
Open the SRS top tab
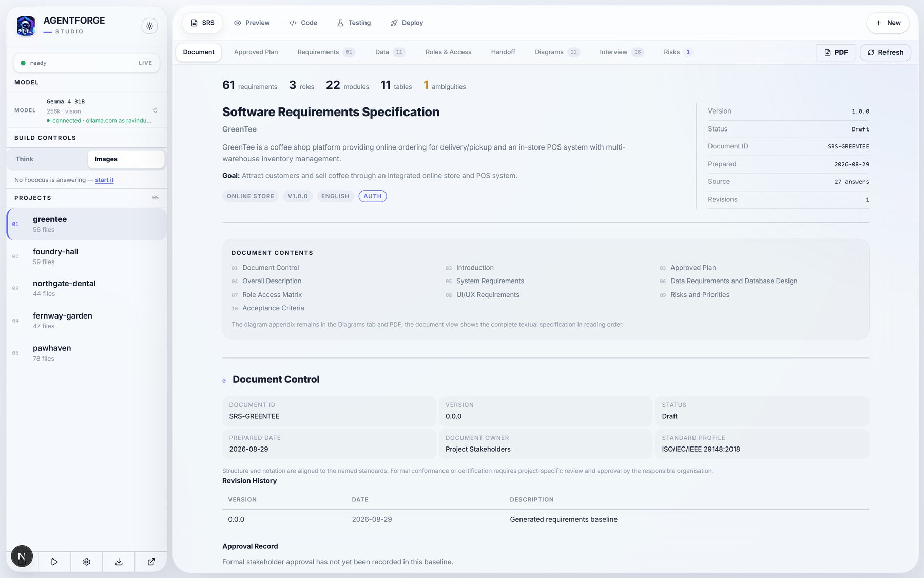tap(202, 23)
